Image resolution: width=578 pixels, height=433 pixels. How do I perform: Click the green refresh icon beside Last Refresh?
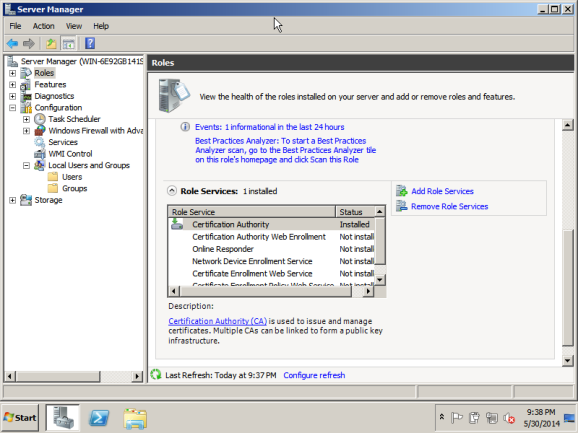click(x=156, y=375)
